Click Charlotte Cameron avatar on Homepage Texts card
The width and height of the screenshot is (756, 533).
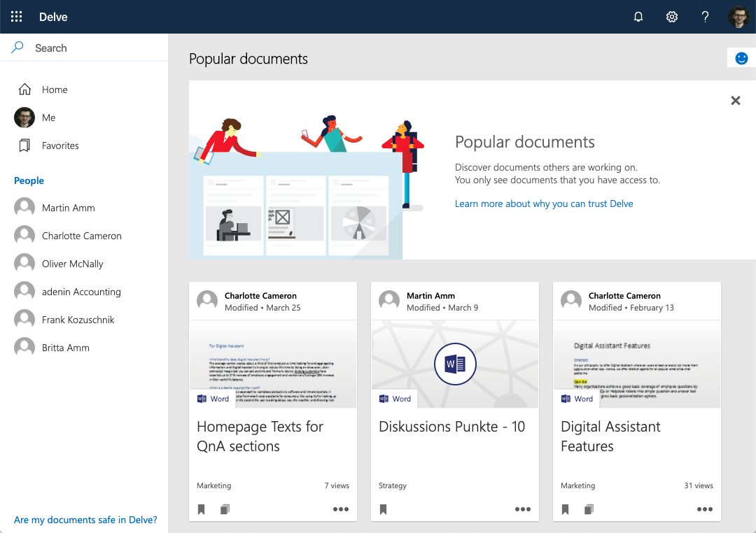tap(207, 301)
